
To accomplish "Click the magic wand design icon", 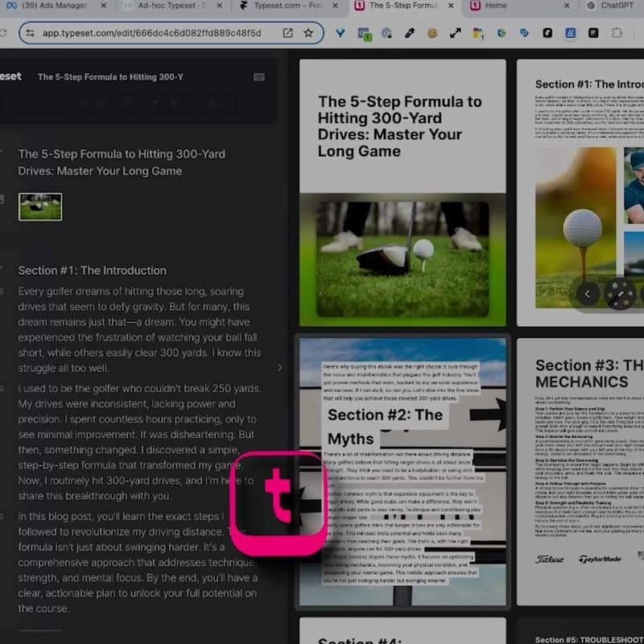I will tap(619, 294).
